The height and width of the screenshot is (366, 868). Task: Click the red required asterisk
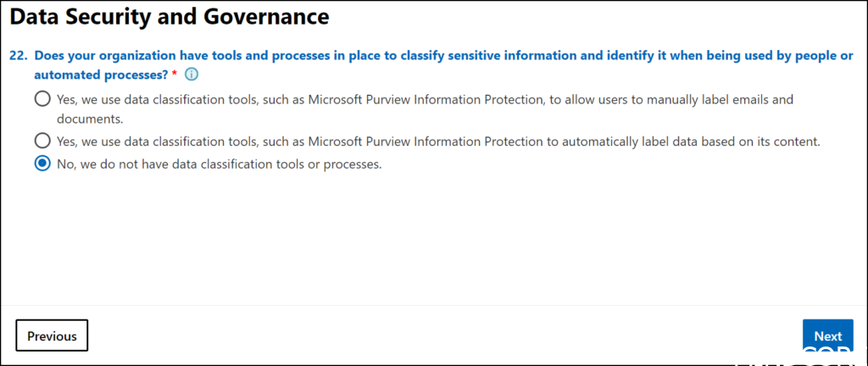point(175,75)
